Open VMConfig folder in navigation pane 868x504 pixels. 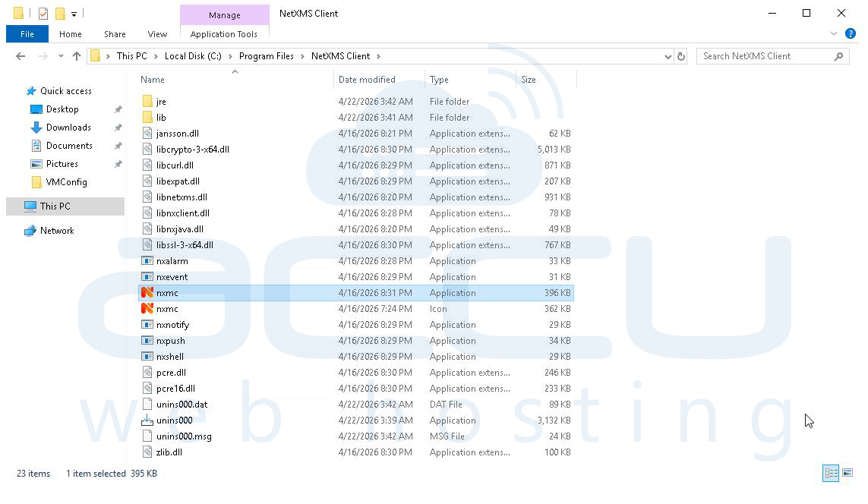point(66,182)
